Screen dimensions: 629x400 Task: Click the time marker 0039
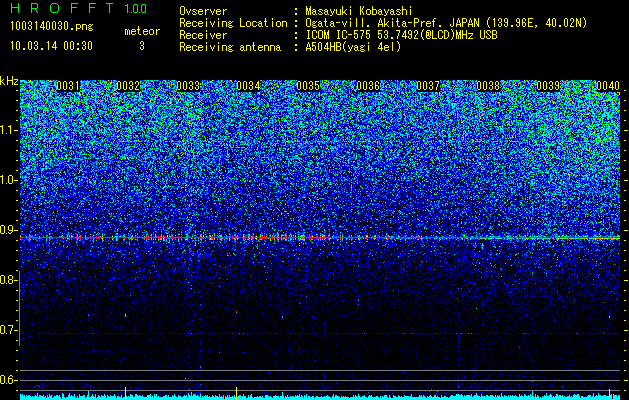(548, 86)
